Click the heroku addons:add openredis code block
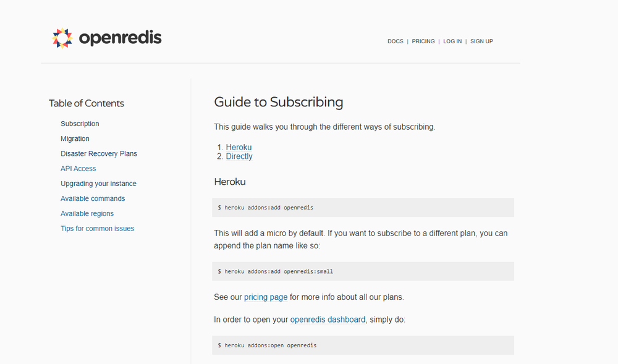The image size is (618, 364). pos(363,208)
